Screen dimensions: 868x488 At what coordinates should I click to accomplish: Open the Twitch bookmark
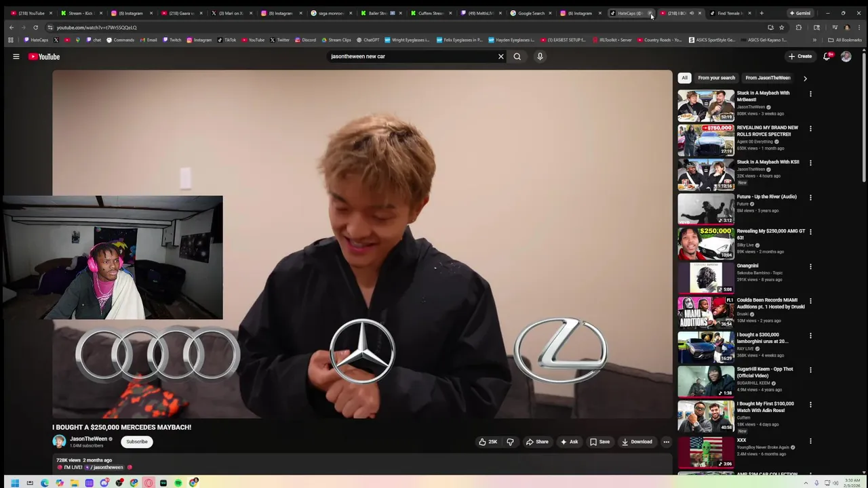(x=172, y=40)
